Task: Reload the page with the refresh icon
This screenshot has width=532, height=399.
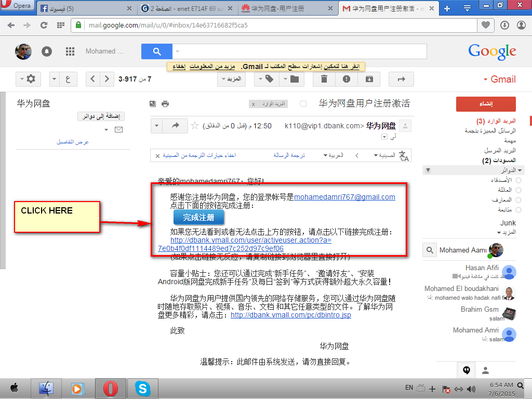Action: (44, 25)
